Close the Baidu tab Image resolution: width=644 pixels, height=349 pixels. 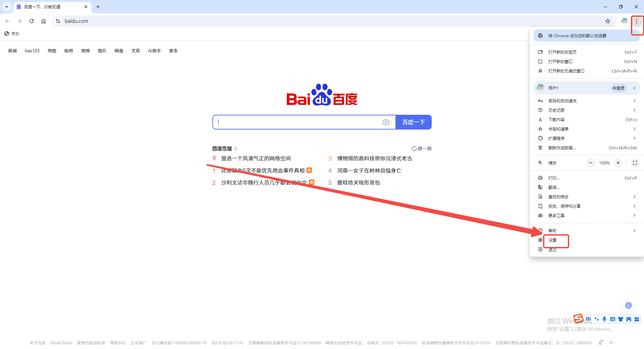tap(86, 7)
